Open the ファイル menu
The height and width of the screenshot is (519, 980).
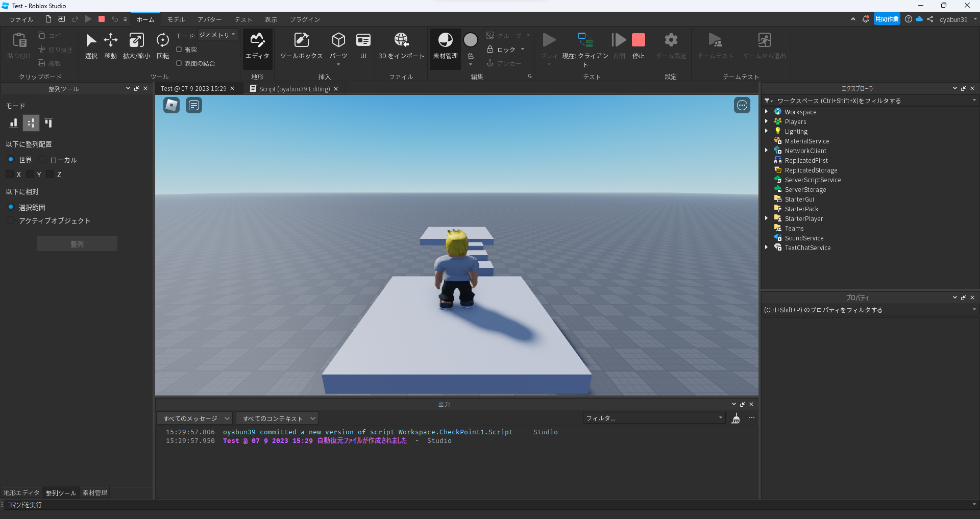coord(21,19)
